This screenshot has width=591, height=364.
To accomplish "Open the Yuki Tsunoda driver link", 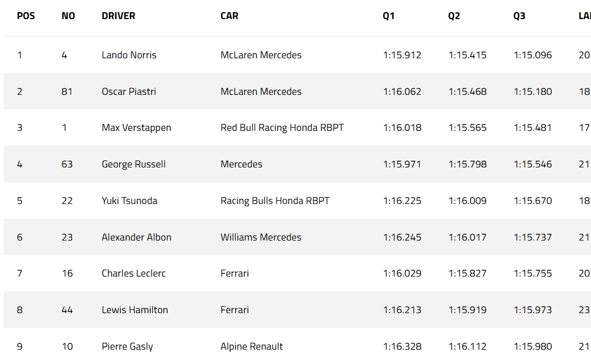I will pyautogui.click(x=129, y=201).
